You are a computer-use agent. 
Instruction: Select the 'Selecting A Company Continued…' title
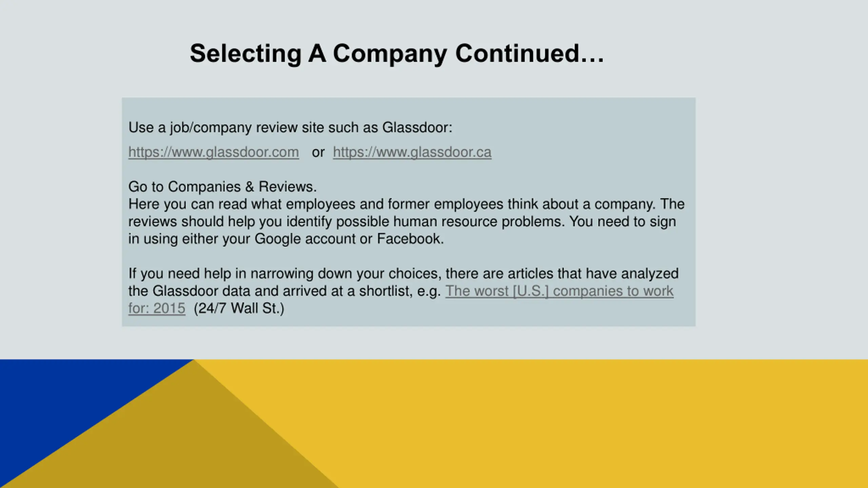pyautogui.click(x=397, y=54)
